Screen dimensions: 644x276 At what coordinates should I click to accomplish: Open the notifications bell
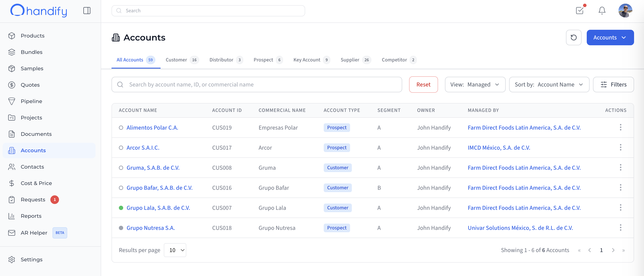pyautogui.click(x=602, y=11)
